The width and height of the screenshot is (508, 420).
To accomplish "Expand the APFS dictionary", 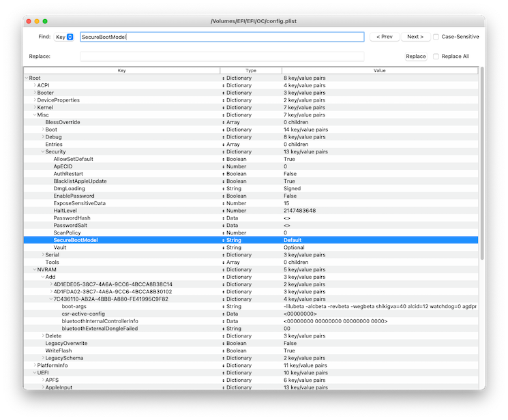I will pos(43,380).
